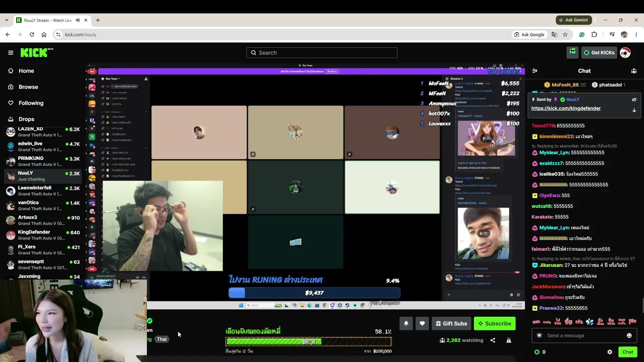644x362 pixels.
Task: Click Gift Subs button
Action: coord(451,323)
